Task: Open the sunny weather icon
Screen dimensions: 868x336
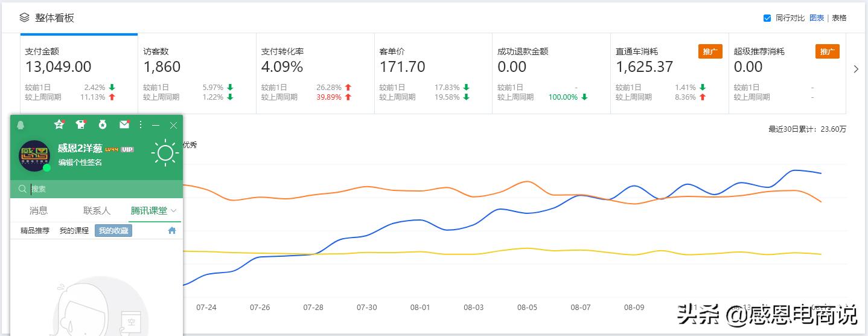Action: click(x=165, y=153)
